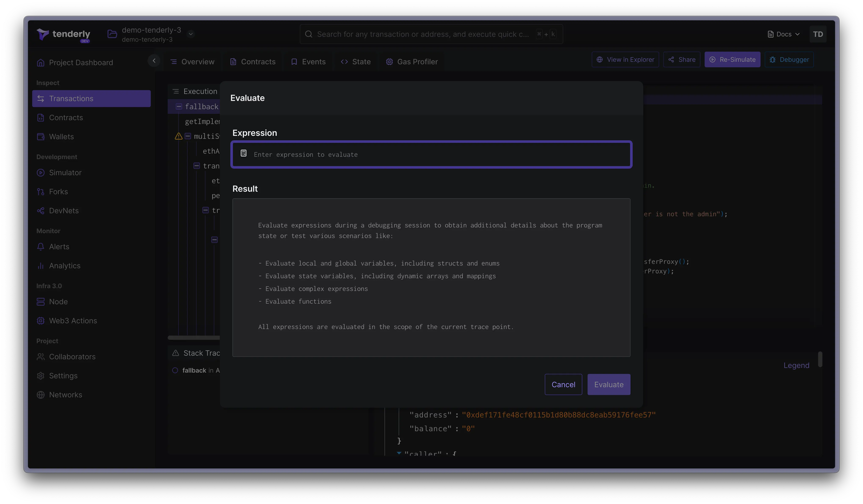Click the Node server icon
The image size is (863, 504).
[41, 302]
